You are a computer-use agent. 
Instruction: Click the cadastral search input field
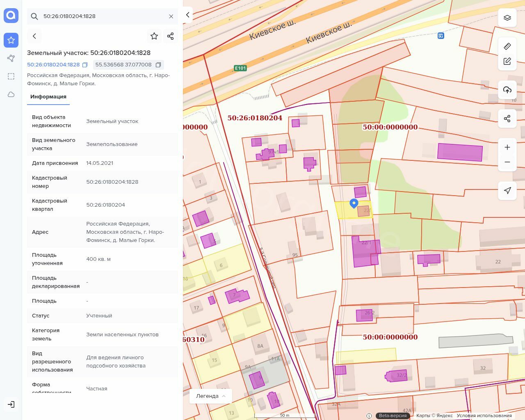pos(103,16)
